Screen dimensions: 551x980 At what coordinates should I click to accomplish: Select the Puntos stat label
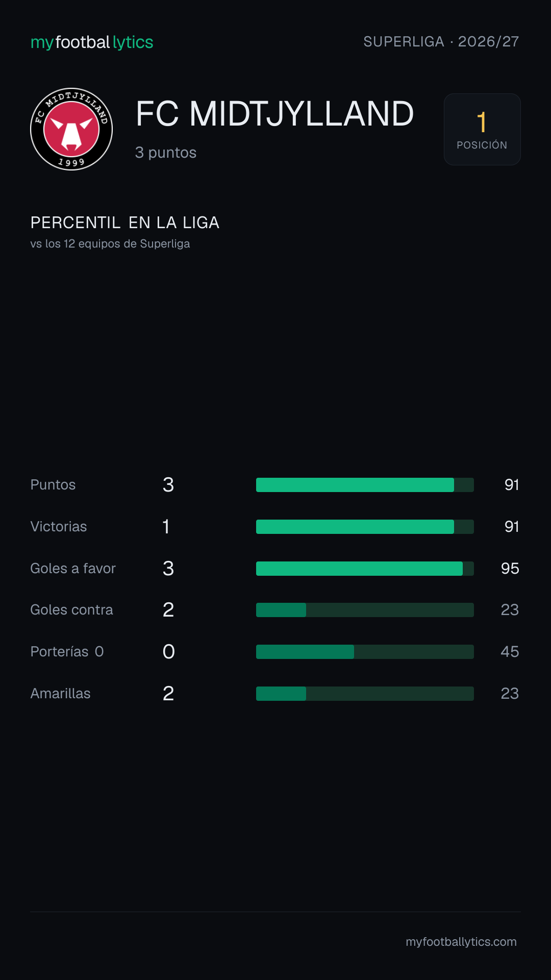point(53,485)
